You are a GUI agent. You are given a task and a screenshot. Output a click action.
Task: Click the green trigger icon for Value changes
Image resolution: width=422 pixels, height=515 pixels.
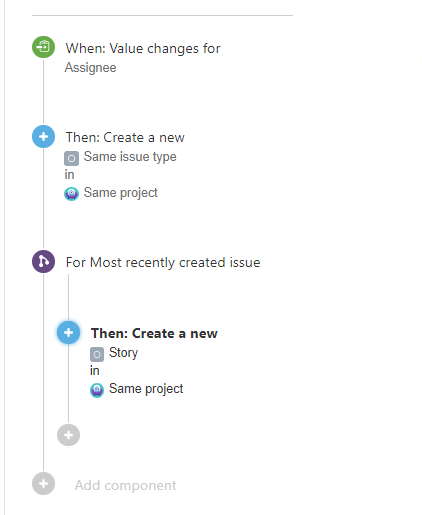(43, 47)
